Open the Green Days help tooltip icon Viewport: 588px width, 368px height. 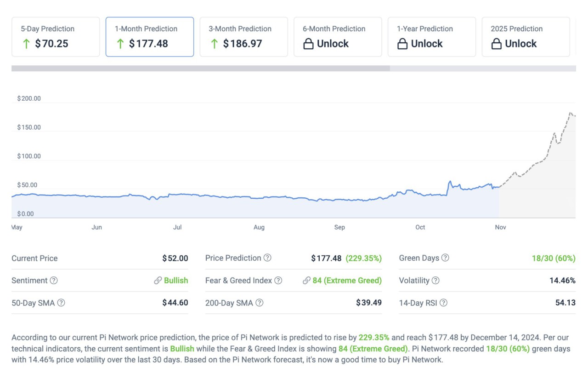[445, 258]
